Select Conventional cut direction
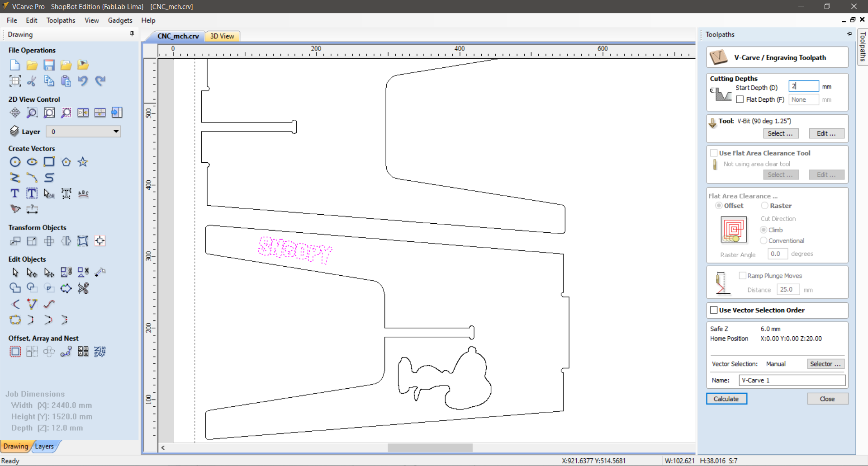The height and width of the screenshot is (466, 868). [764, 241]
